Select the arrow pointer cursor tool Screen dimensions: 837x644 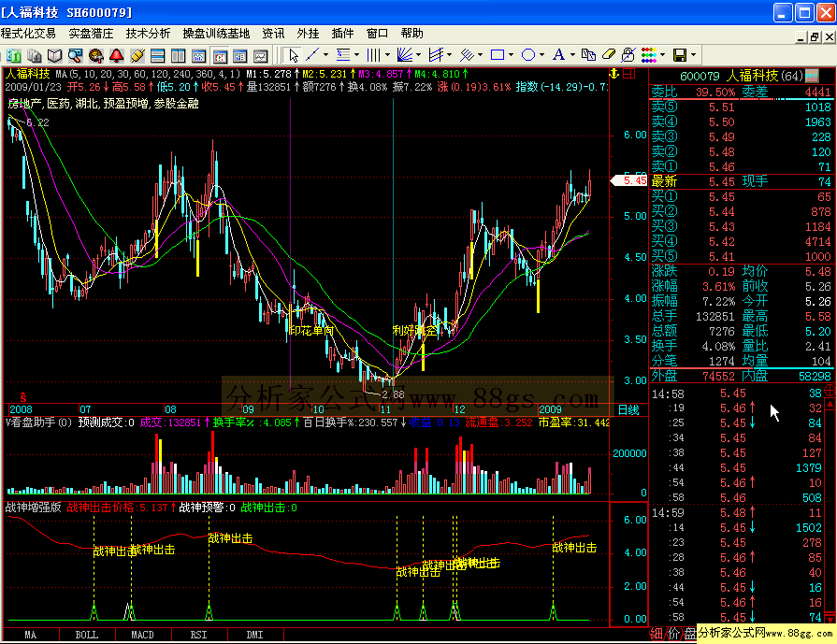click(293, 55)
